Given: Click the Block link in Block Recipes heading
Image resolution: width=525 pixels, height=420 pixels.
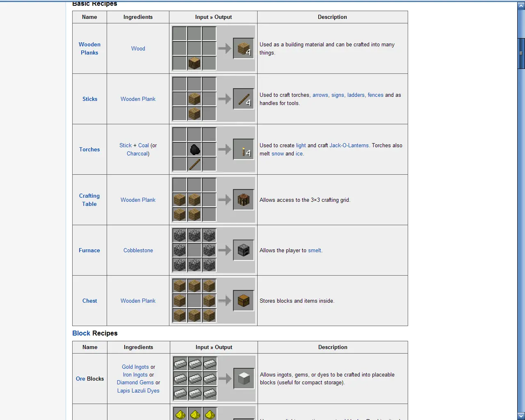Looking at the screenshot, I should point(81,333).
